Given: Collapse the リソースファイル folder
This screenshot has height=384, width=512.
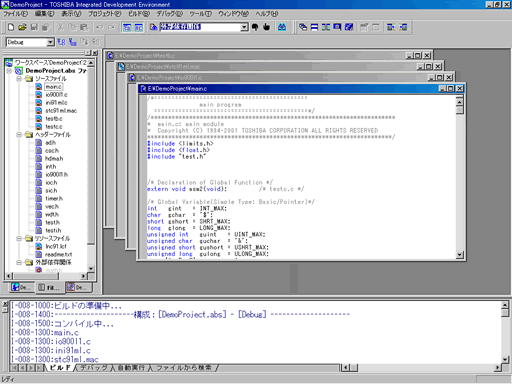Looking at the screenshot, I should (19, 238).
